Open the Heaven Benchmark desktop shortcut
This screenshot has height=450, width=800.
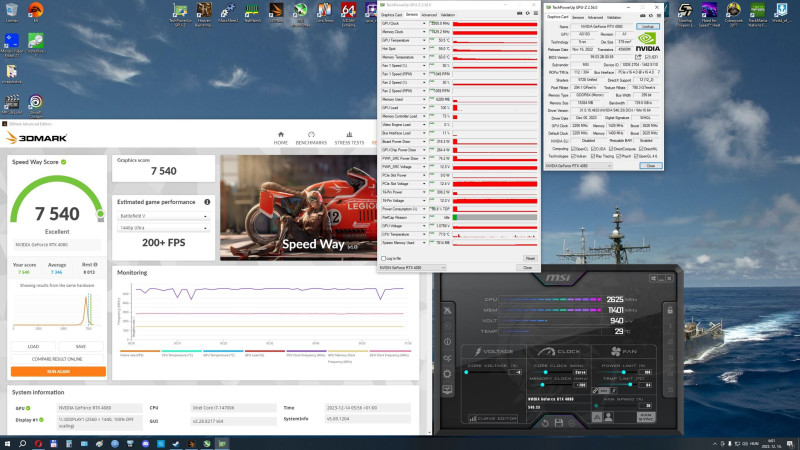[x=204, y=14]
